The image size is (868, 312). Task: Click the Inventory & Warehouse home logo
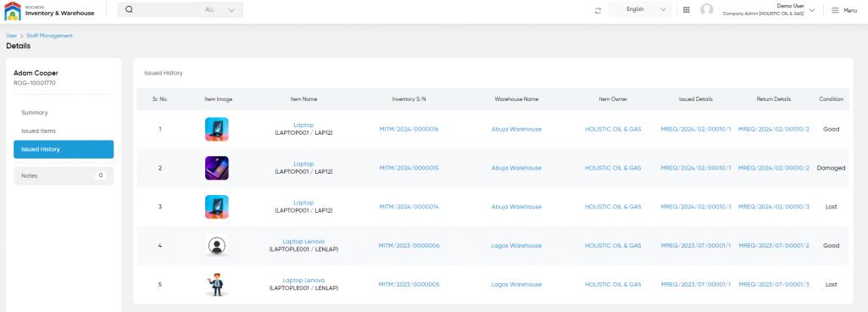pos(49,10)
